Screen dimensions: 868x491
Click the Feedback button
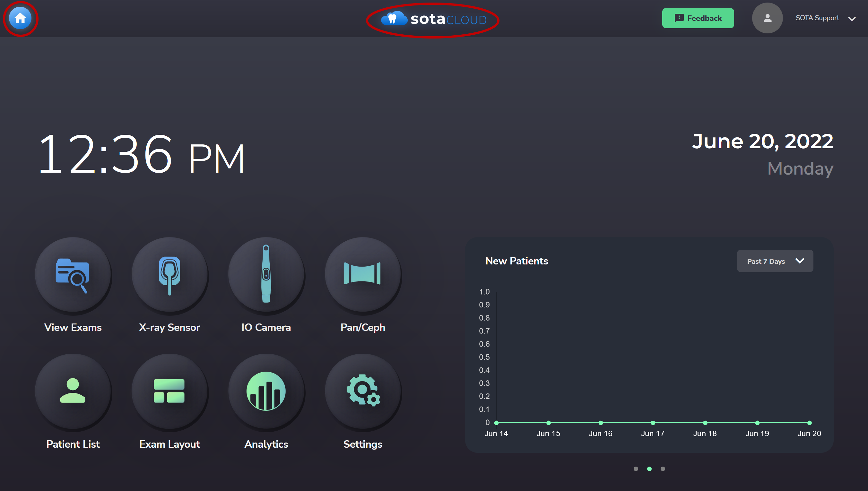pyautogui.click(x=698, y=18)
